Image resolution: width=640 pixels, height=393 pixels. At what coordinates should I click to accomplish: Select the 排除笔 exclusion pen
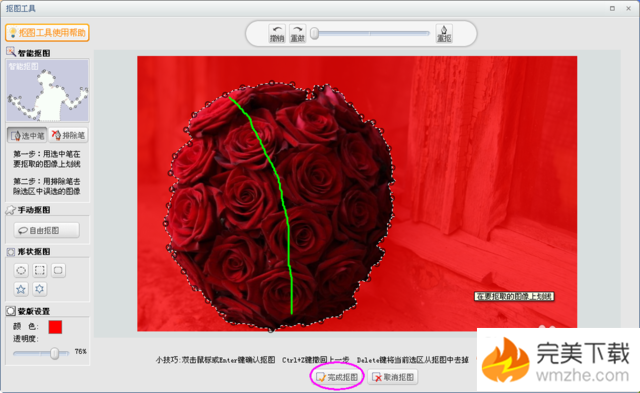click(68, 135)
